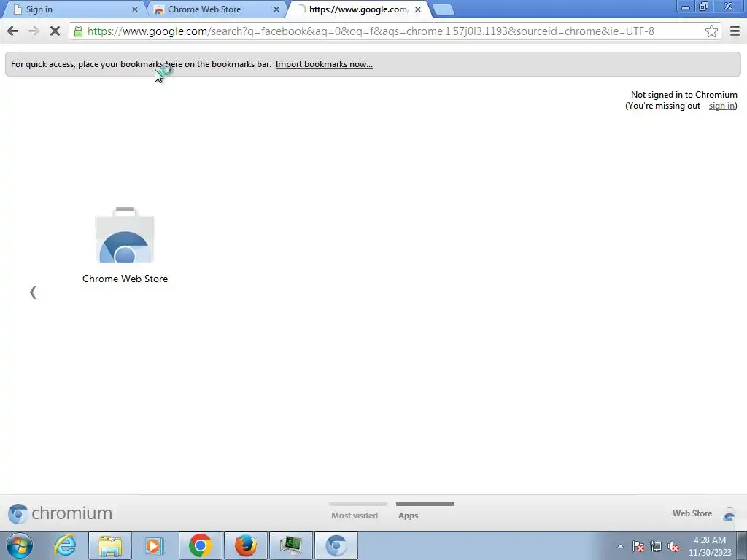Minimize the Chromium window

point(686,7)
